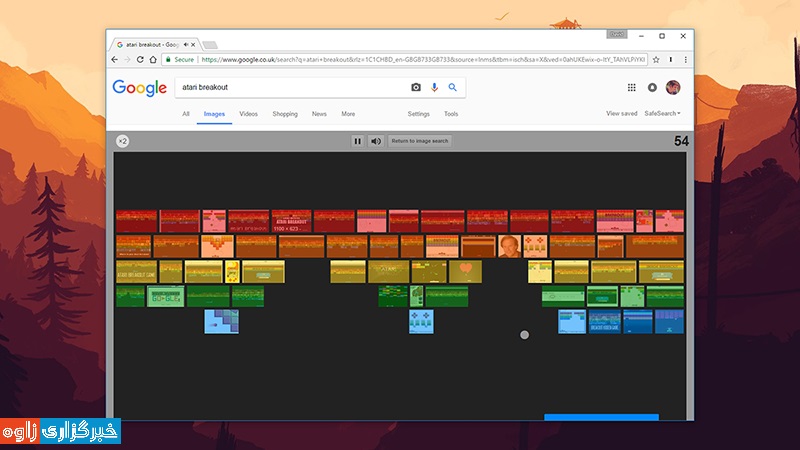Switch to the Shopping results tab

pyautogui.click(x=285, y=114)
